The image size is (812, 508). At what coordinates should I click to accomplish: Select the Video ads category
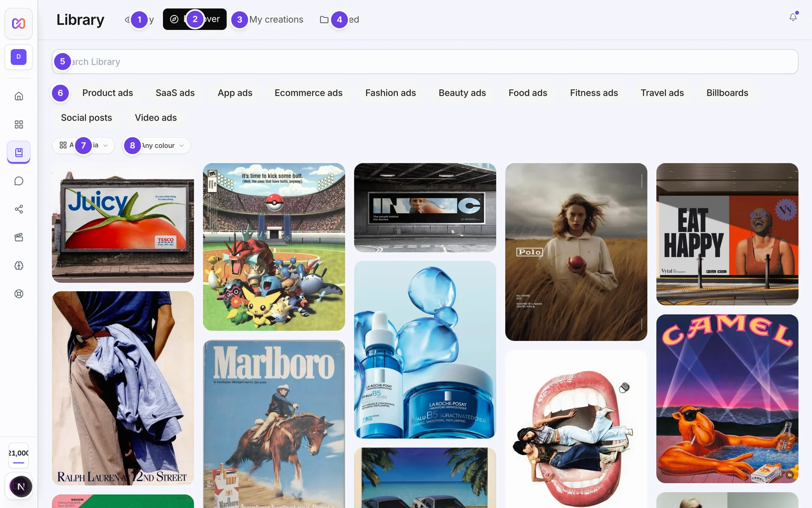(156, 118)
